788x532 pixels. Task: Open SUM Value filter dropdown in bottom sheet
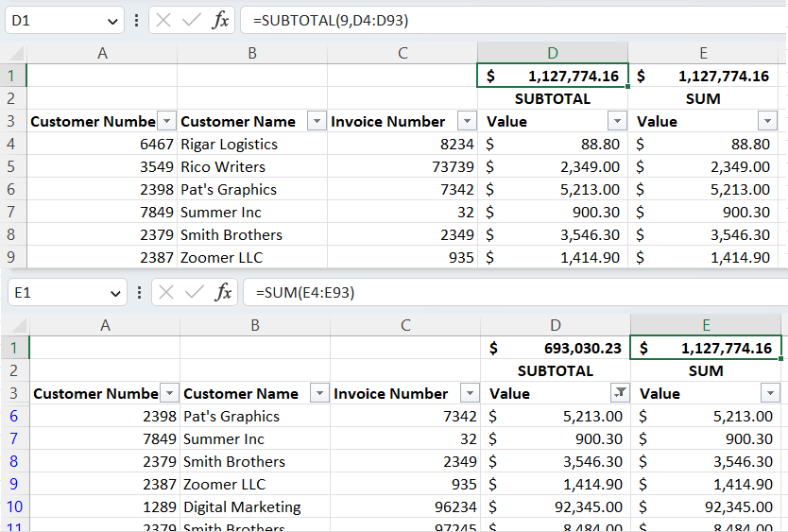770,393
